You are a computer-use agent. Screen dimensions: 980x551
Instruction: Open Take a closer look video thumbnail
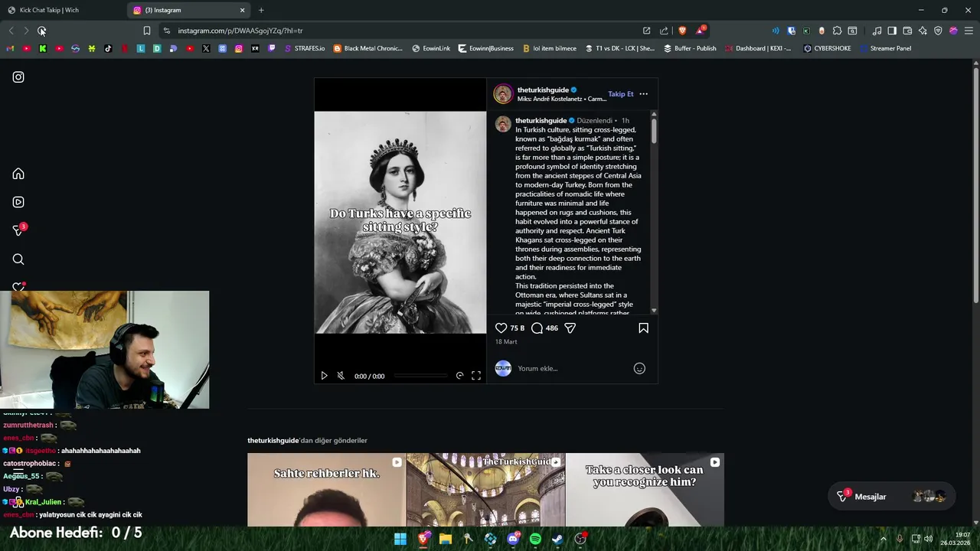645,490
